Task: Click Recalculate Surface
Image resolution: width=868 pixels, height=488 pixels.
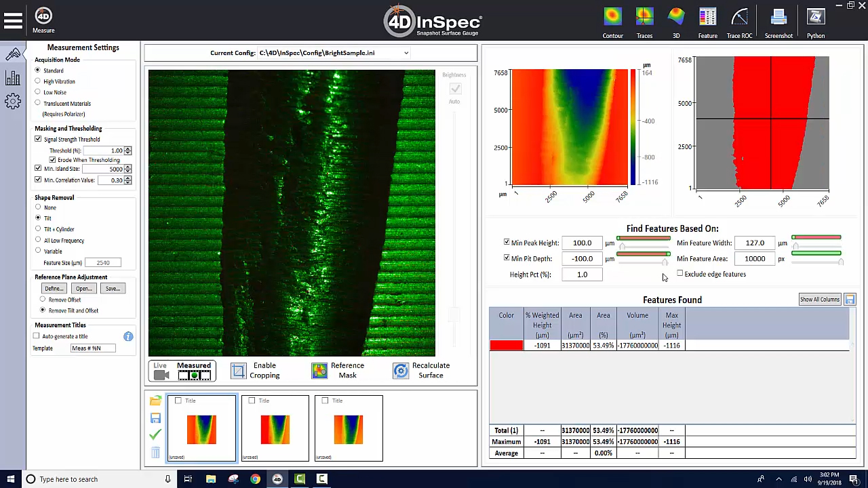Action: (x=421, y=370)
